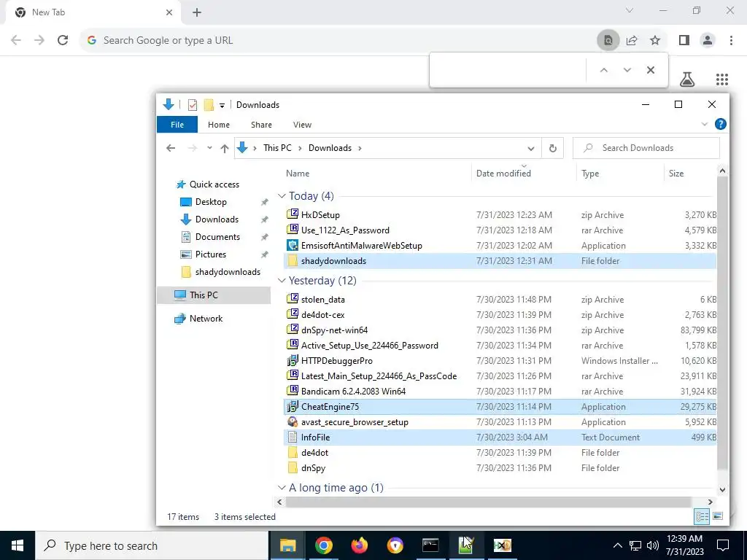The width and height of the screenshot is (747, 560).
Task: Open Chrome side panel icon
Action: [684, 40]
